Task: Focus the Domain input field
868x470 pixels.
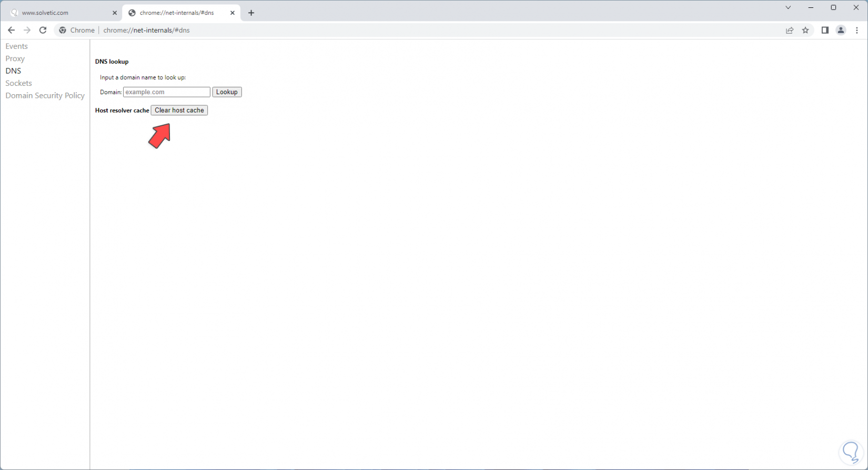Action: [x=167, y=92]
